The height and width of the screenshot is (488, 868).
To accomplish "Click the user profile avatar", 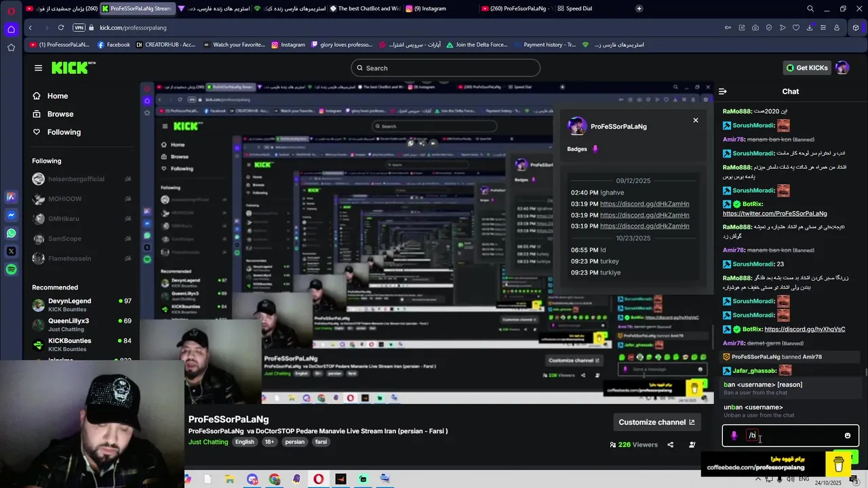I will [842, 68].
